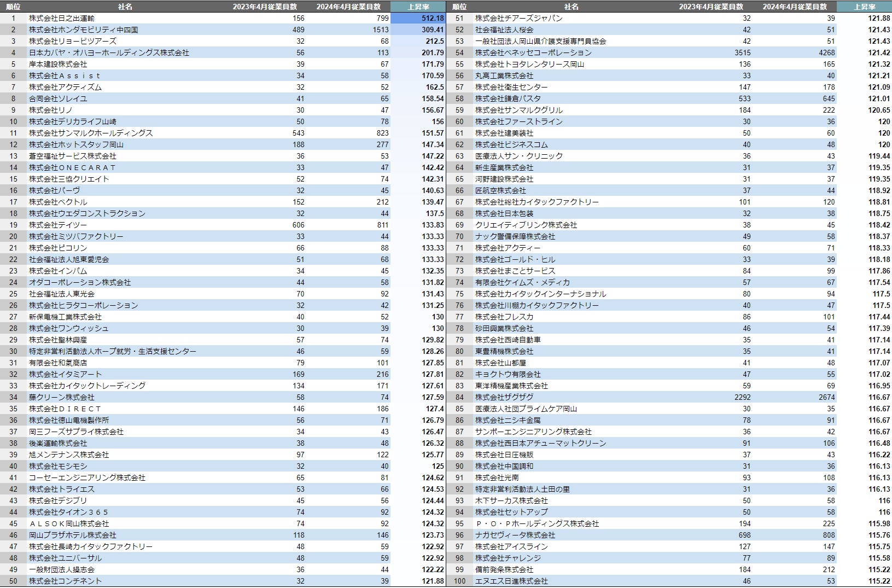Click on 岸本建設株式会社
892x588 pixels.
click(58, 64)
